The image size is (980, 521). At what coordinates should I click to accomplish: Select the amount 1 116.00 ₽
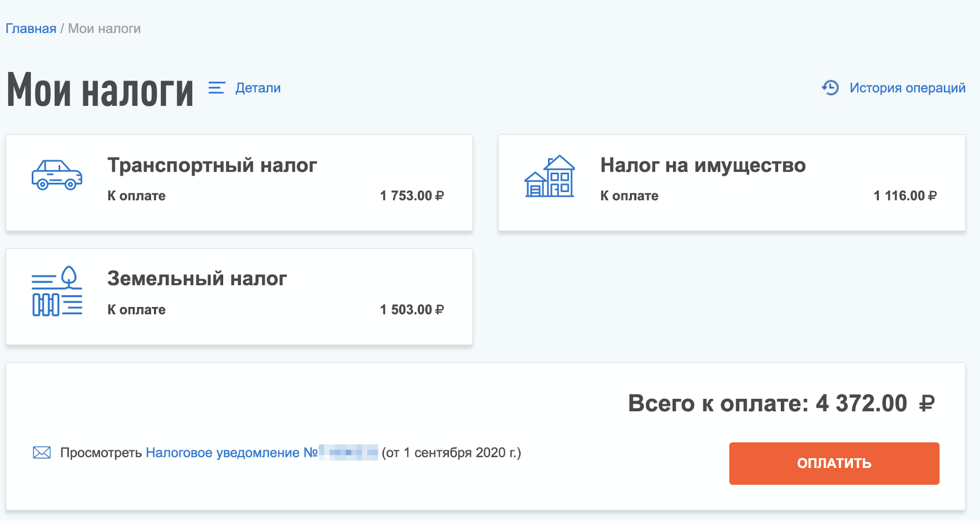click(x=905, y=196)
